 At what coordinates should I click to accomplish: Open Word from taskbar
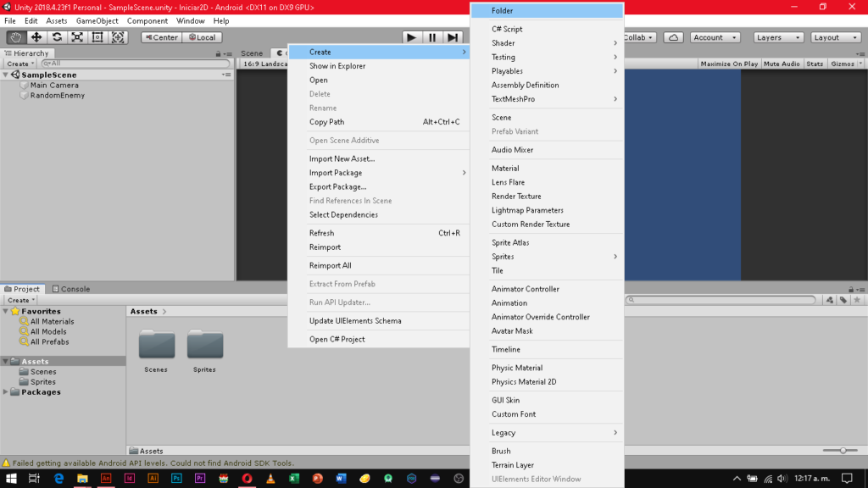pos(341,479)
